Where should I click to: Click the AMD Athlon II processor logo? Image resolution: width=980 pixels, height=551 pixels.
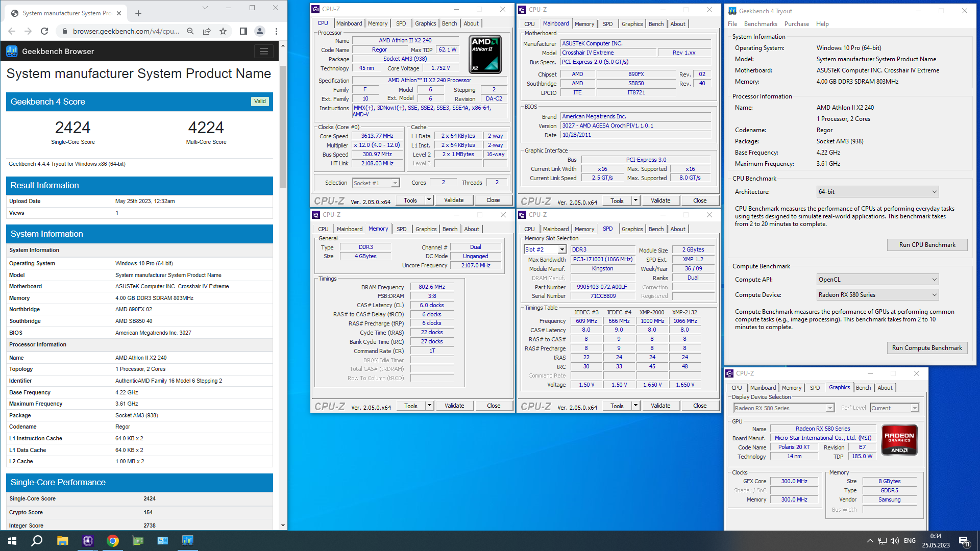(485, 54)
